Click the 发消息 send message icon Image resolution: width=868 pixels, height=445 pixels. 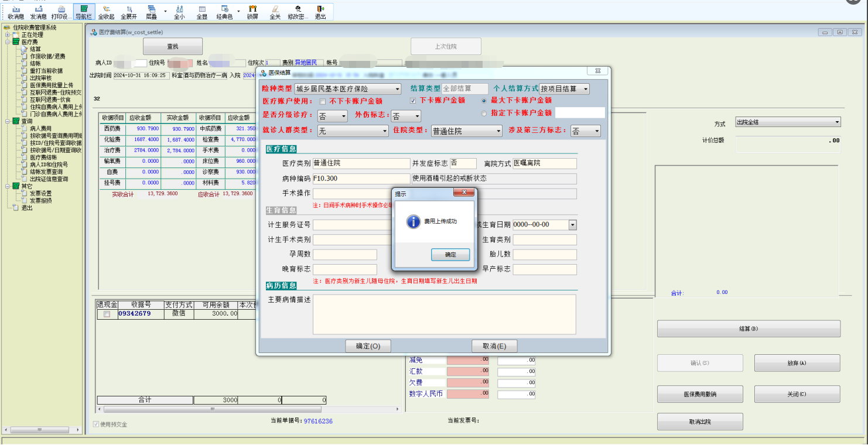coord(38,12)
